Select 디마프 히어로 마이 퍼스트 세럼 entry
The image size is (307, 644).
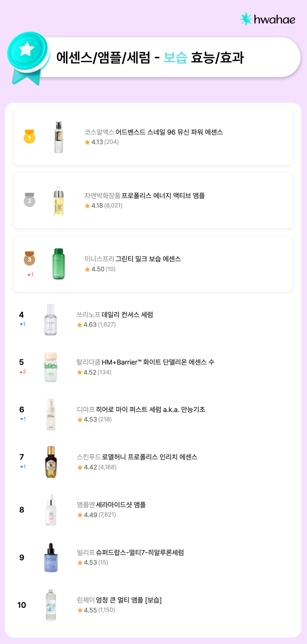[150, 410]
